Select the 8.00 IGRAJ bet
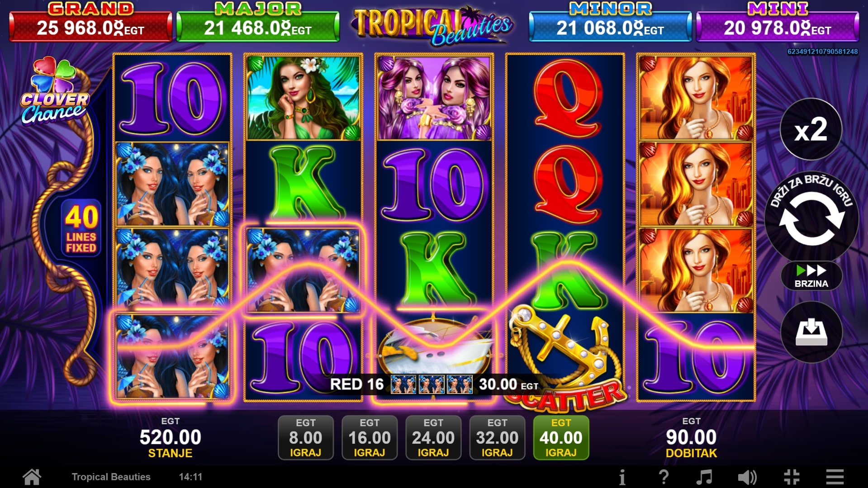The height and width of the screenshot is (488, 868). pos(306,437)
